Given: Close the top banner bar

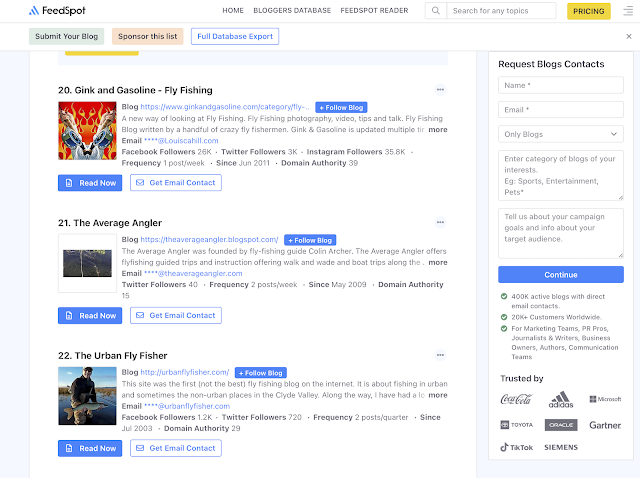Looking at the screenshot, I should [x=629, y=36].
